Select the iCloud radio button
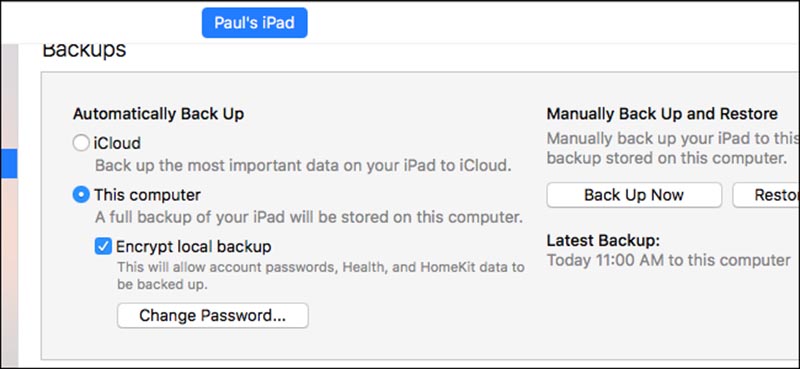Image resolution: width=800 pixels, height=369 pixels. pyautogui.click(x=81, y=143)
